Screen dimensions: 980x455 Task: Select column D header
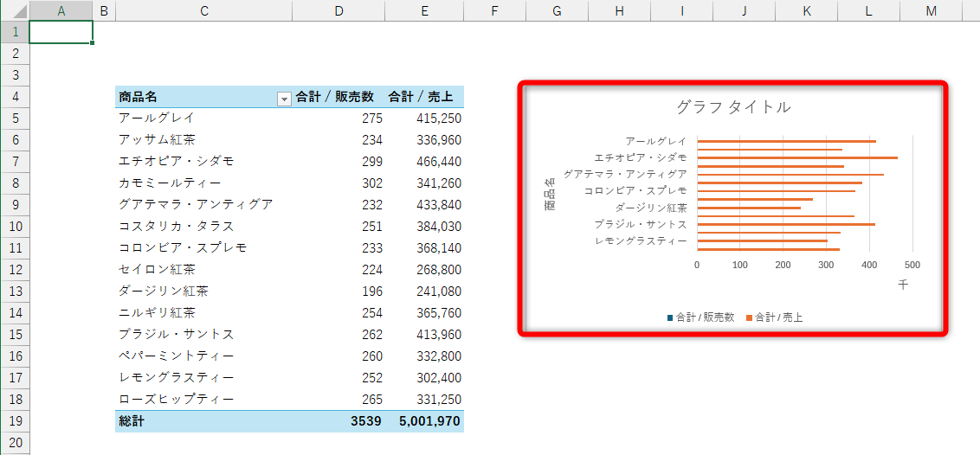click(338, 10)
